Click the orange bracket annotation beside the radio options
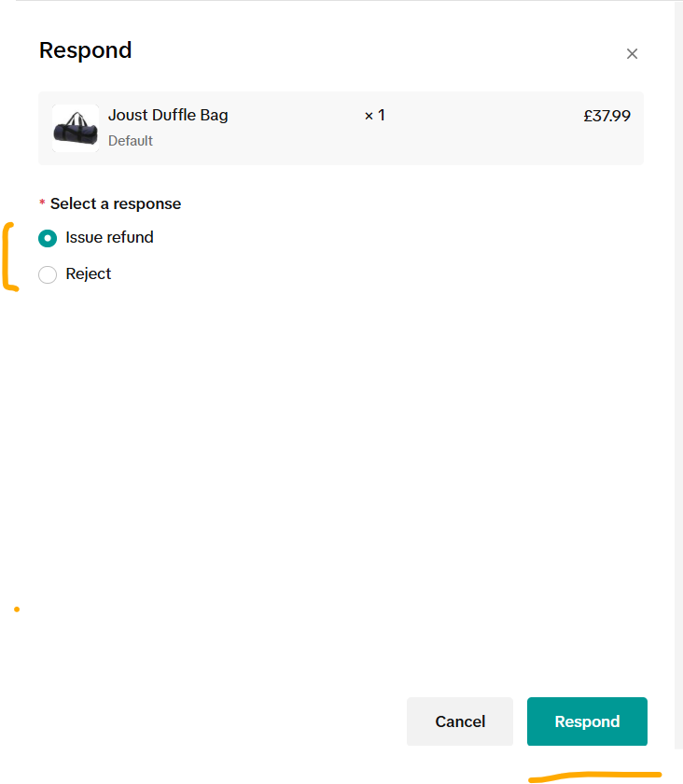683x784 pixels. 10,257
